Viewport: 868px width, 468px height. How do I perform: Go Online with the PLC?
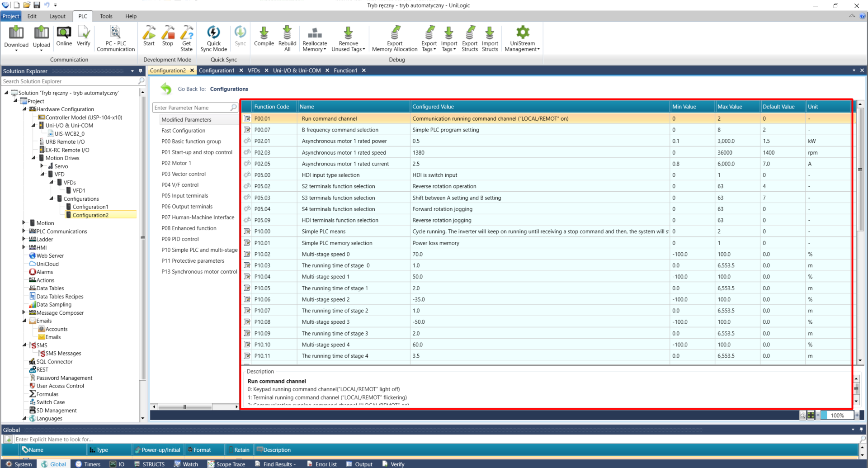pos(64,36)
